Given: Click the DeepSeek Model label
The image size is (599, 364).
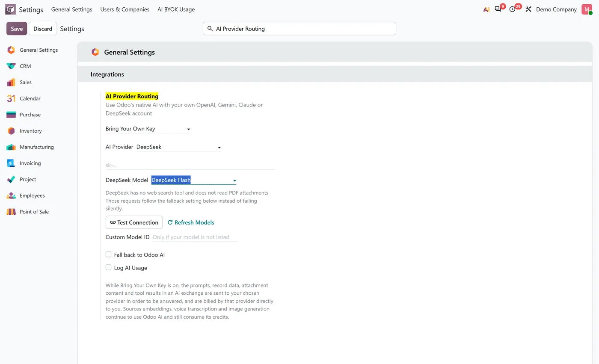Looking at the screenshot, I should (127, 180).
